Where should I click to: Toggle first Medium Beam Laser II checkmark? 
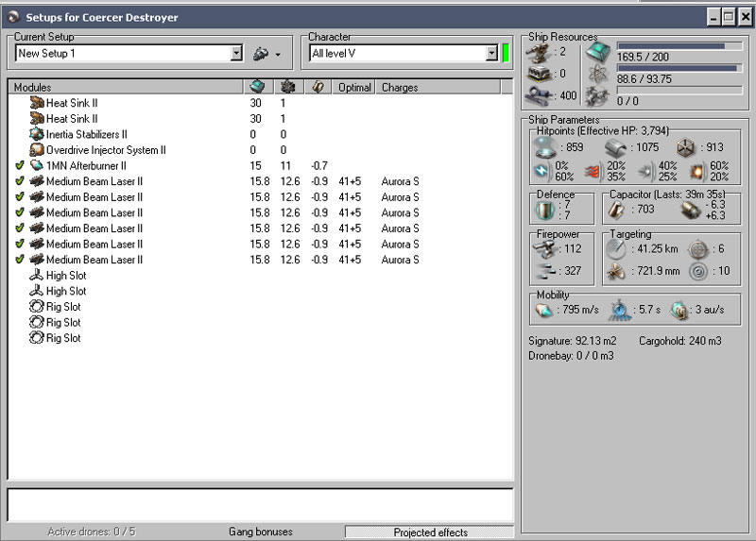(x=19, y=181)
